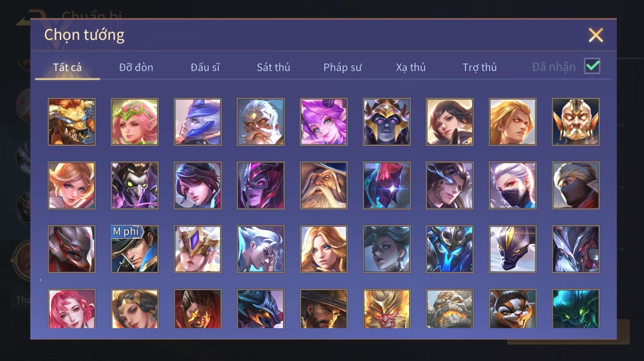Select the gold armored masked hero portrait
644x361 pixels.
click(575, 122)
